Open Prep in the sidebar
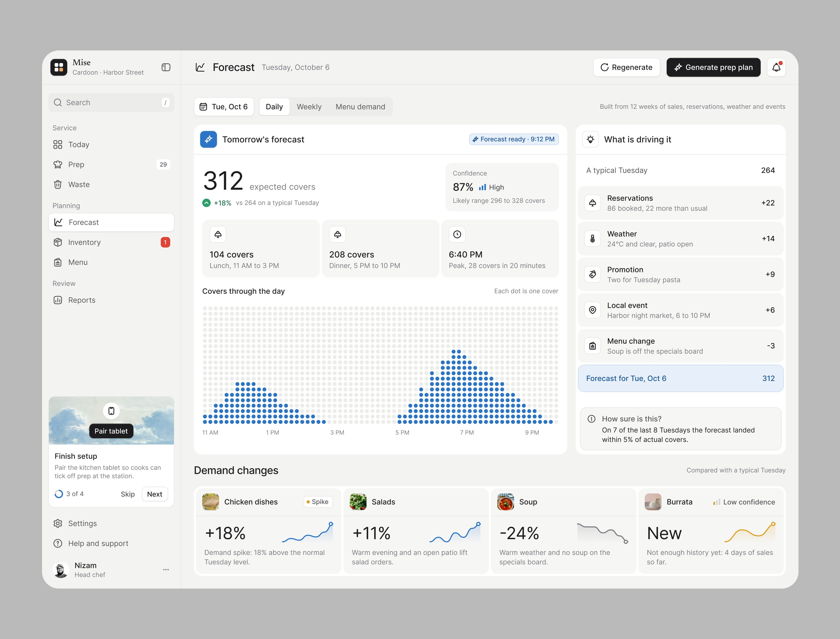Screen dimensions: 840x639 tap(111, 164)
